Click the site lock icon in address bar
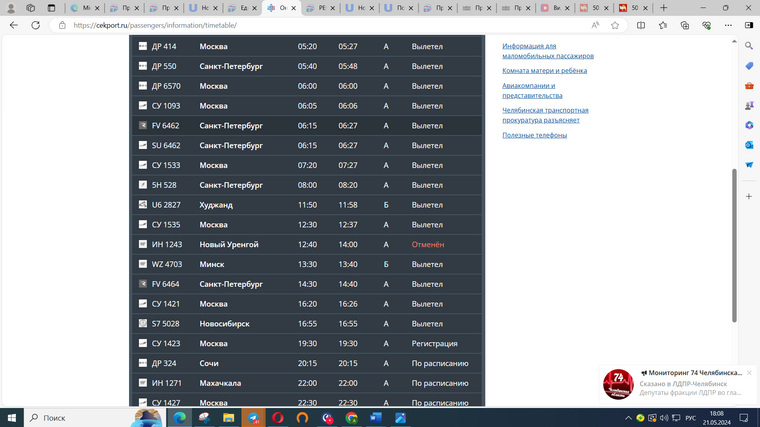This screenshot has height=427, width=760. (x=62, y=25)
